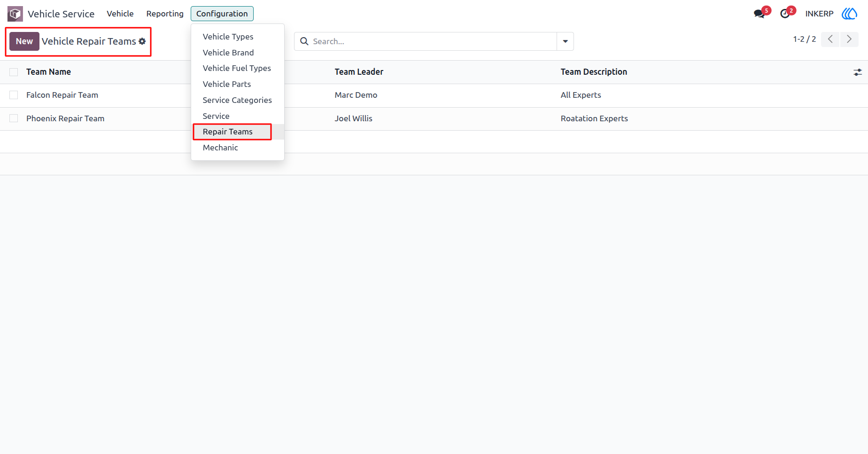Image resolution: width=868 pixels, height=454 pixels.
Task: Click the Joel Willis team leader cell
Action: (x=353, y=118)
